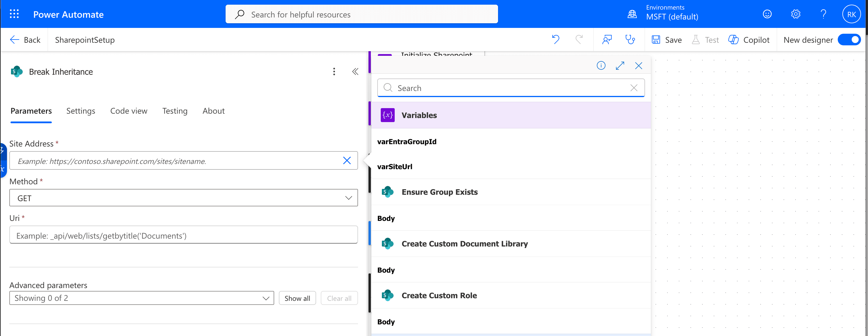Open the flow checker stethoscope icon
Screen dimensions: 868x336
[630, 39]
